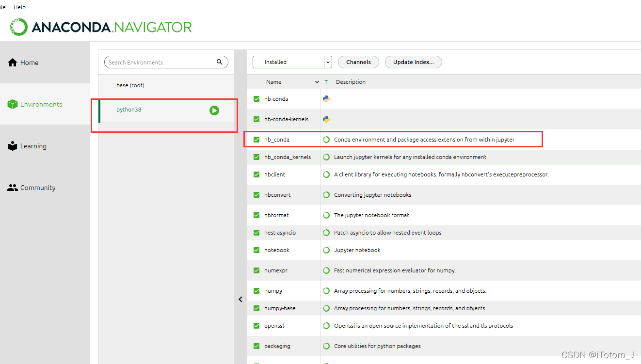This screenshot has height=364, width=641.
Task: Toggle the numexpr package checkbox
Action: [x=256, y=270]
